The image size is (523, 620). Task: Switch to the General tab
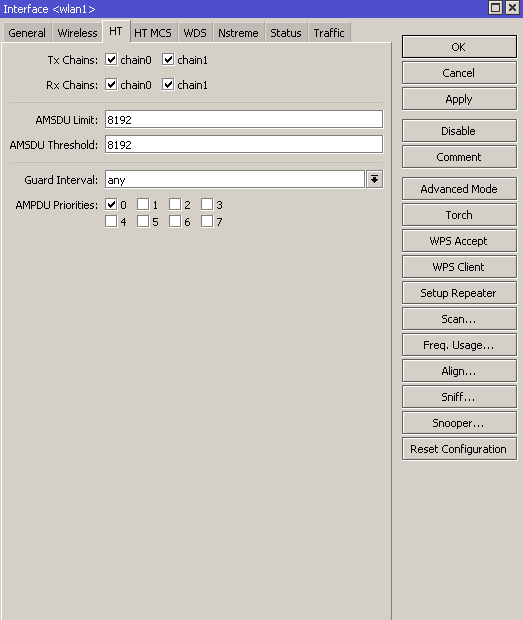coord(27,33)
